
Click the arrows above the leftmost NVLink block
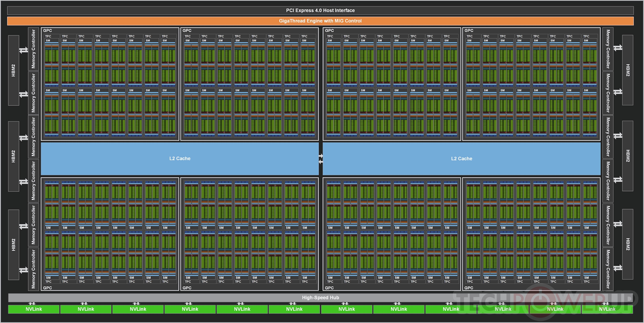point(32,303)
